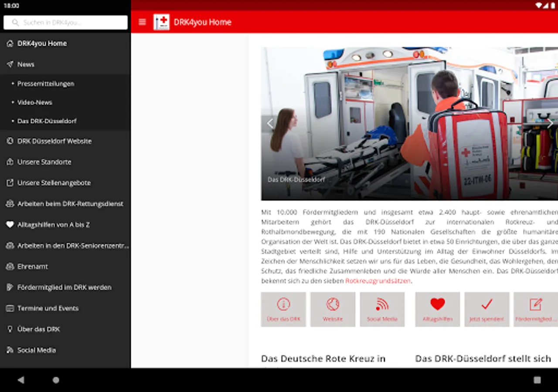The width and height of the screenshot is (558, 392).
Task: Open Video-News under News
Action: click(x=65, y=102)
